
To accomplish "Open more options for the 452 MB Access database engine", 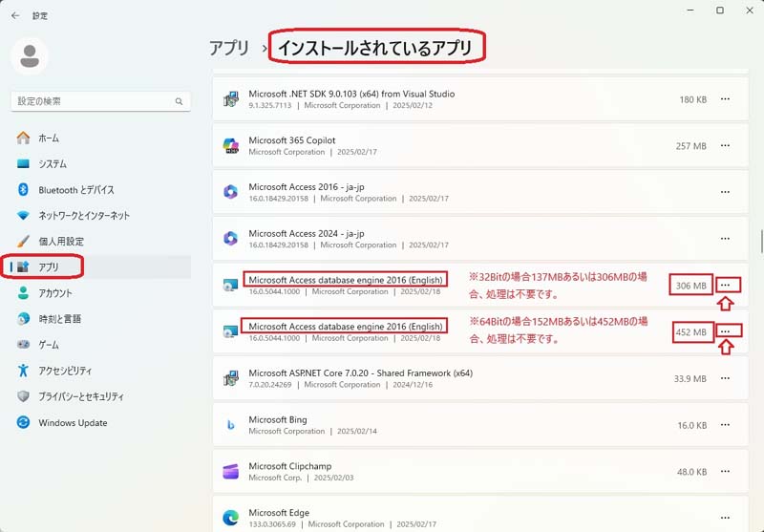I will click(725, 331).
